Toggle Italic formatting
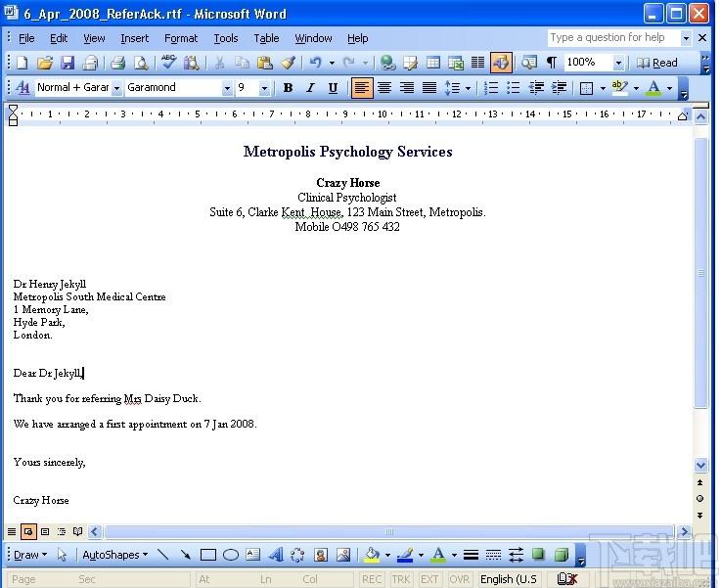721x588 pixels. tap(310, 87)
